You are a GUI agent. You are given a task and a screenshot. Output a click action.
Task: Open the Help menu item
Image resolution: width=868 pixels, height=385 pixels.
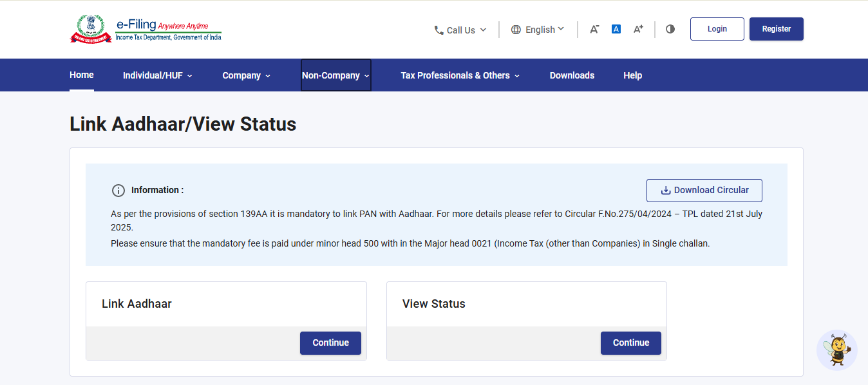[632, 75]
